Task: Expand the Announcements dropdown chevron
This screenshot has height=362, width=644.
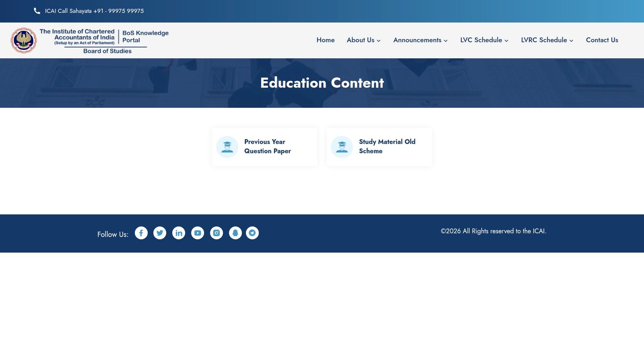Action: (x=446, y=41)
